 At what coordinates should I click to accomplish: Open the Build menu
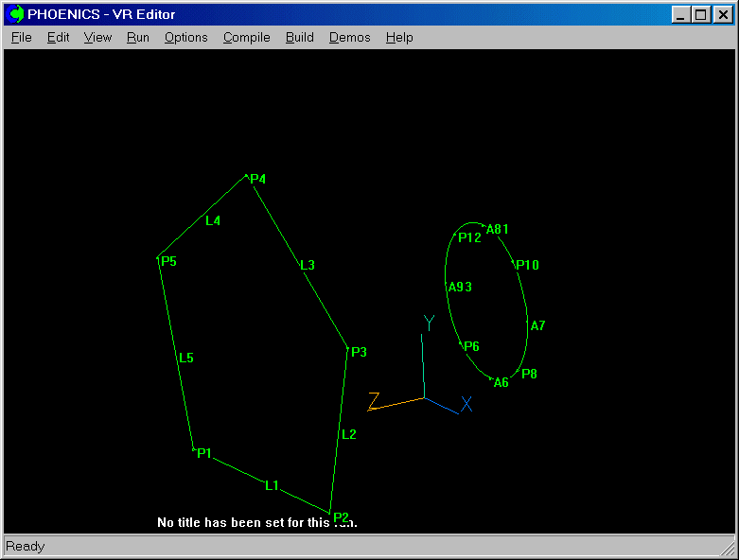pyautogui.click(x=299, y=38)
